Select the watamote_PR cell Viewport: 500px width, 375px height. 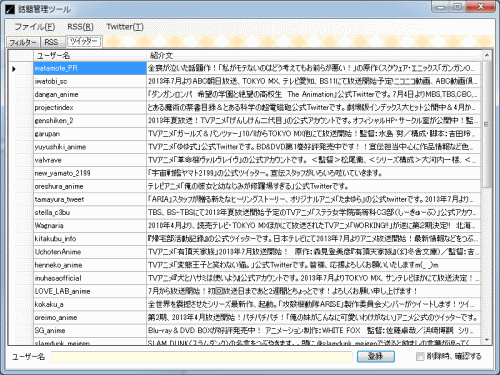90,68
